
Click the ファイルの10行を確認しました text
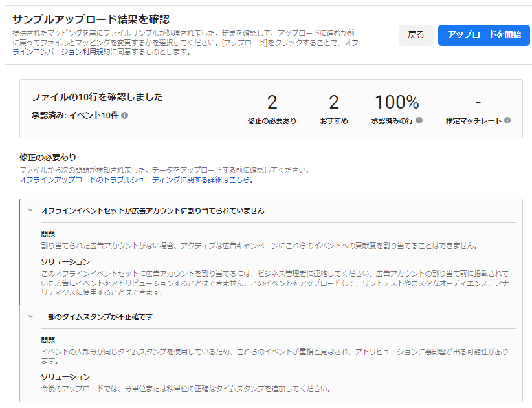pos(97,97)
